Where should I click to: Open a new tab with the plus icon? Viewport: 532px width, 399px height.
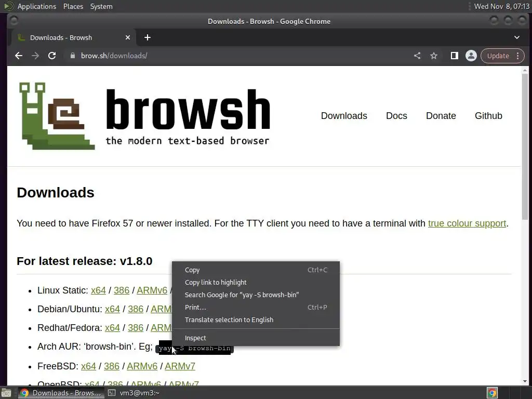pyautogui.click(x=147, y=37)
